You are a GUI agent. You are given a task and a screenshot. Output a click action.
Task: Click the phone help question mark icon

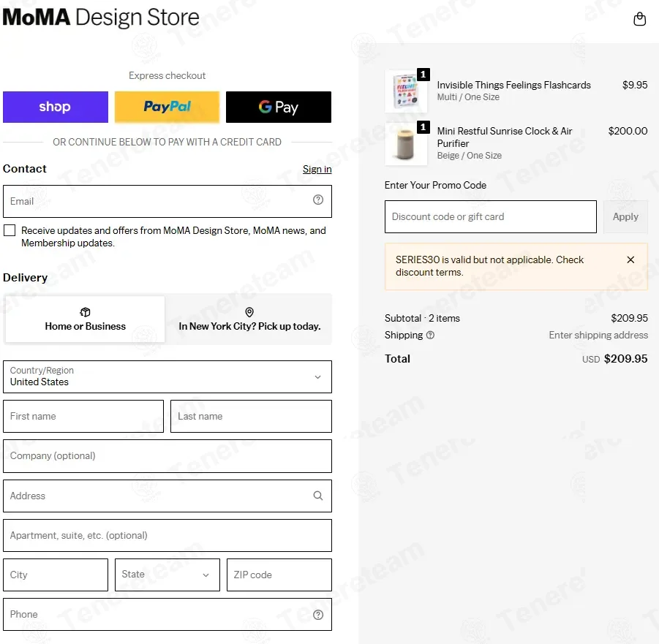(318, 615)
